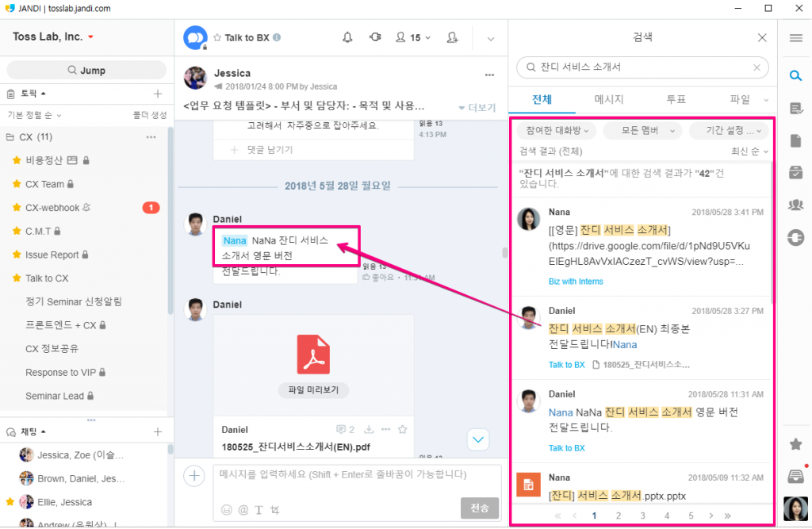
Task: Star the Talk to BX topic
Action: 216,37
